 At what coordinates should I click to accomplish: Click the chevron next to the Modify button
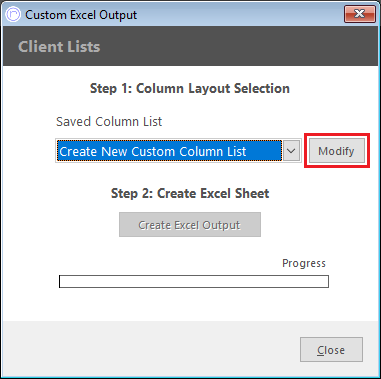pos(291,151)
